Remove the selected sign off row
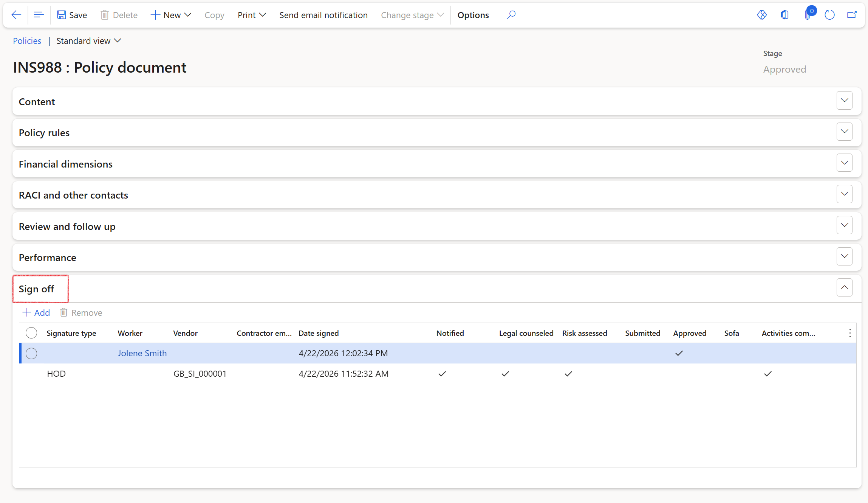The width and height of the screenshot is (868, 503). pyautogui.click(x=81, y=313)
